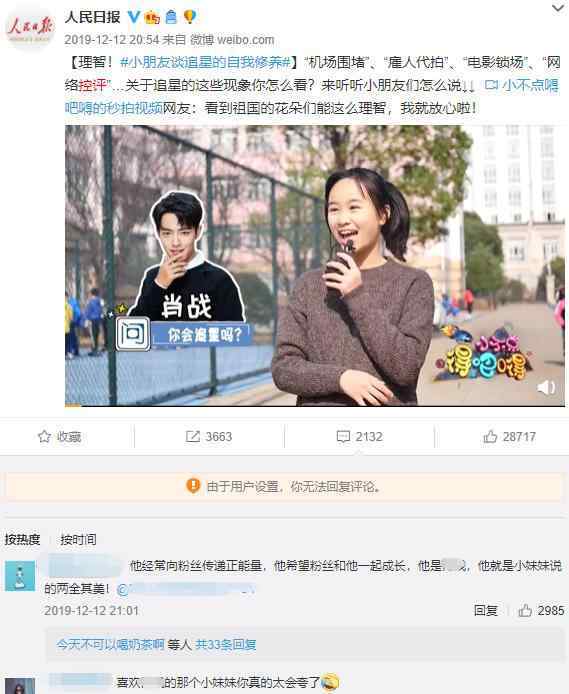Play the embedded video of the girl
This screenshot has height=694, width=569.
point(315,266)
